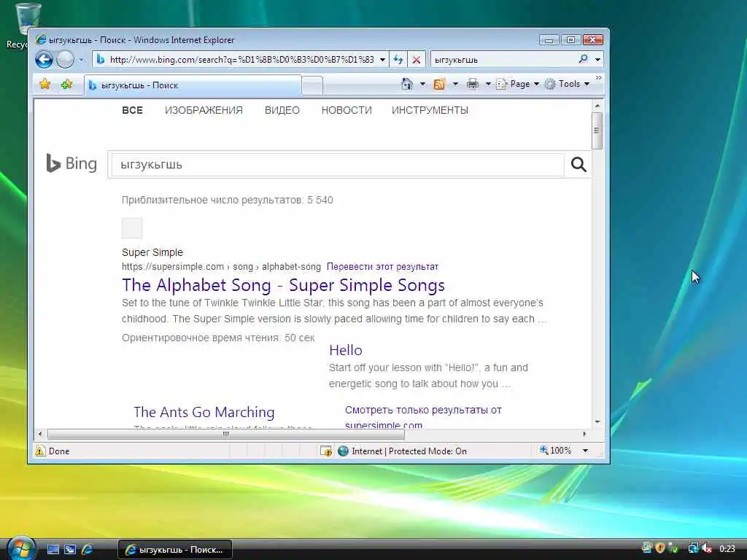Image resolution: width=747 pixels, height=560 pixels.
Task: Click the Super Simple site thumbnail placeholder
Action: [x=132, y=228]
